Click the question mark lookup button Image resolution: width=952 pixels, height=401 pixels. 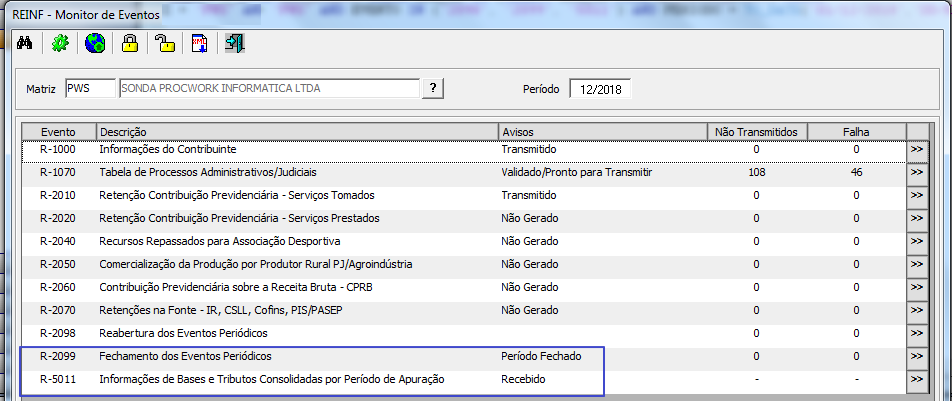point(432,88)
